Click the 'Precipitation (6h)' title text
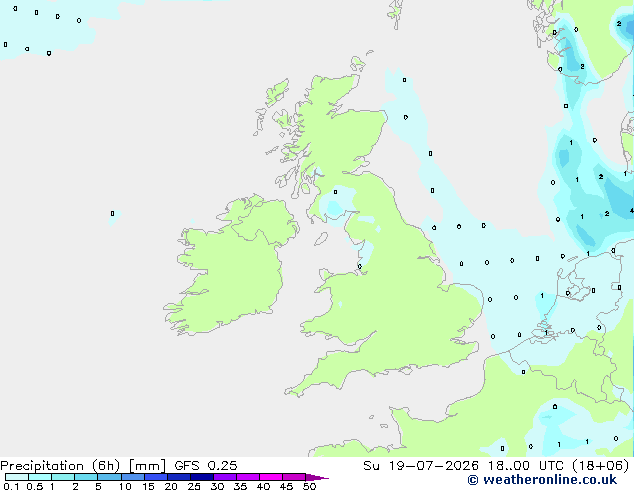The image size is (634, 490). 60,466
